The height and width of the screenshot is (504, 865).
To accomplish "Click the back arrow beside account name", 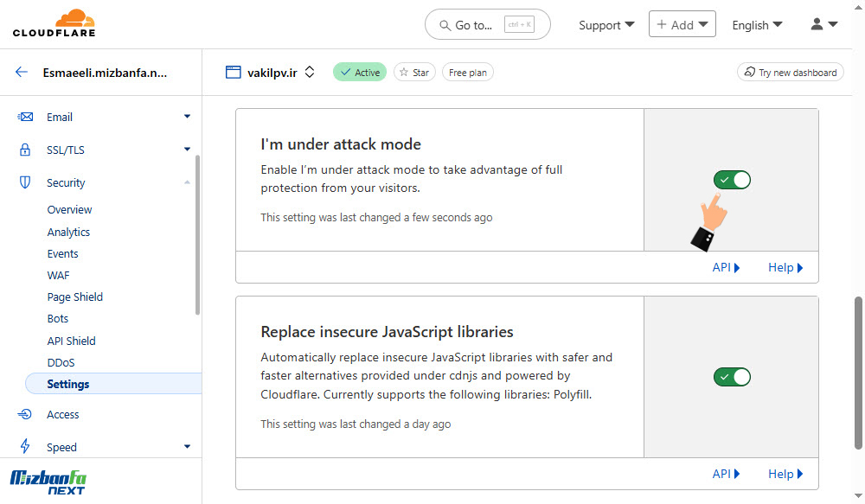I will pyautogui.click(x=22, y=73).
